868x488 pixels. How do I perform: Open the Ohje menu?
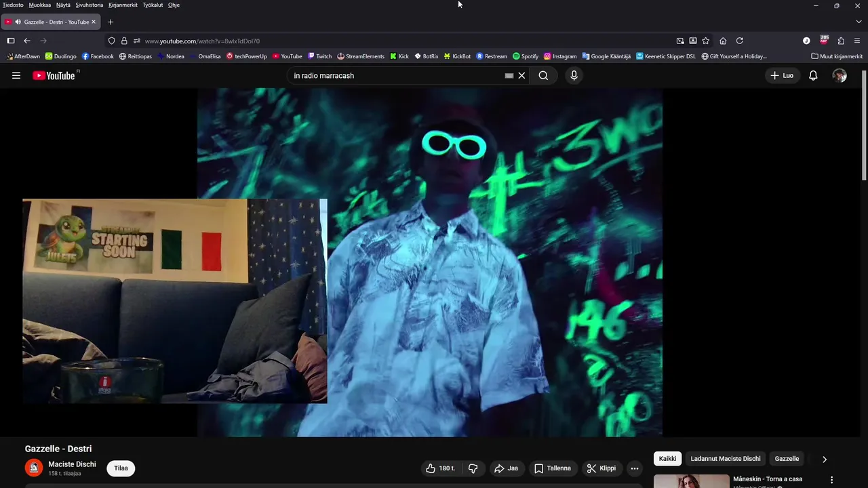click(174, 5)
